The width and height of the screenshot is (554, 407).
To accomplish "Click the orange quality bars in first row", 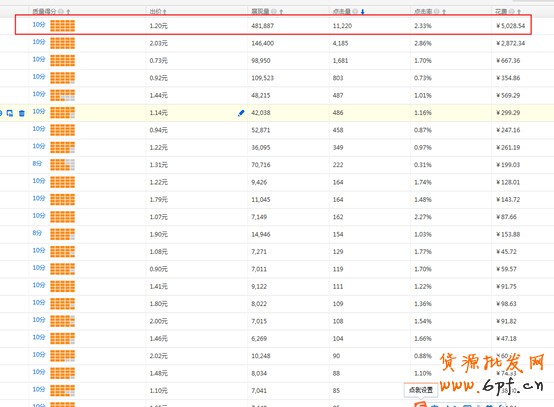I will (63, 26).
